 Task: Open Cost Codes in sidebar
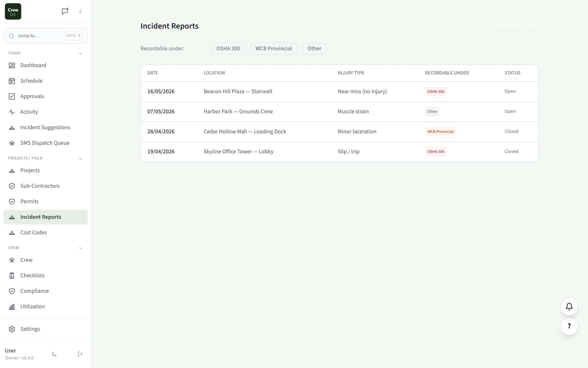pyautogui.click(x=46, y=233)
